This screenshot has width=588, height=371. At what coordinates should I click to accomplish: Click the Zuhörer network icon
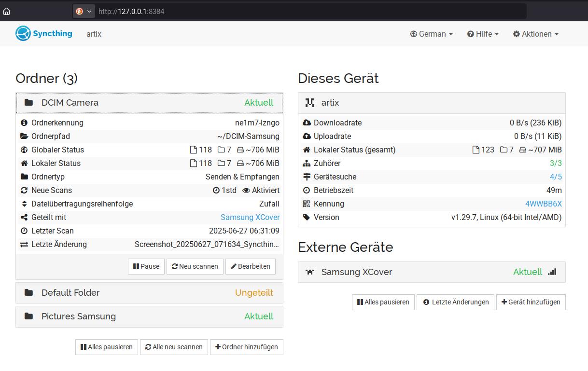tap(307, 164)
